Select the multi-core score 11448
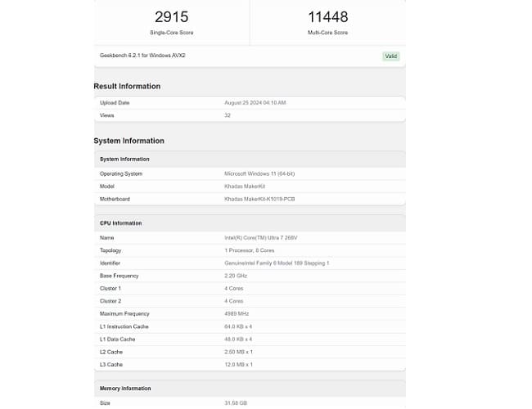 click(x=327, y=17)
